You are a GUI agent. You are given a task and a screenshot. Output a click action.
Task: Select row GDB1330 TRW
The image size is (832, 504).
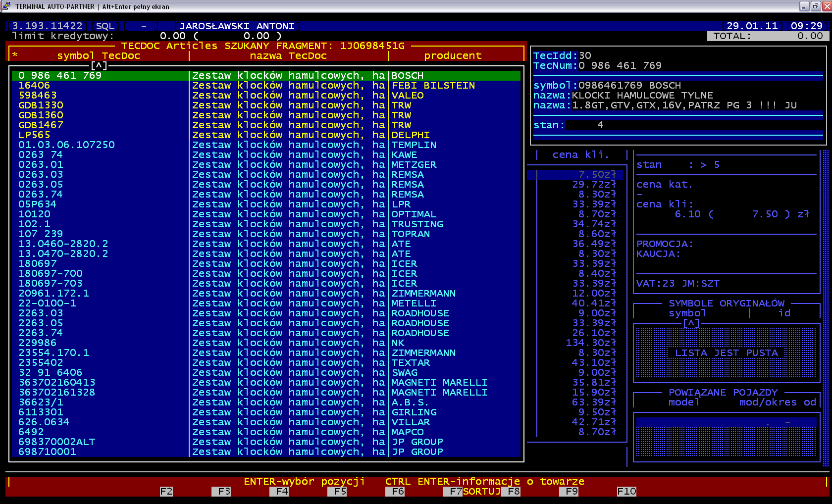click(x=266, y=105)
